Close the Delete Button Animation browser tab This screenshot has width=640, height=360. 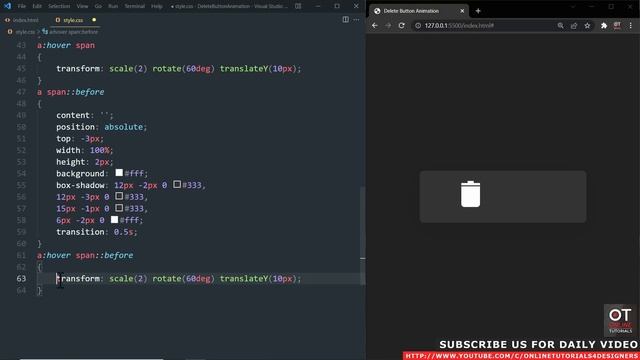click(462, 11)
